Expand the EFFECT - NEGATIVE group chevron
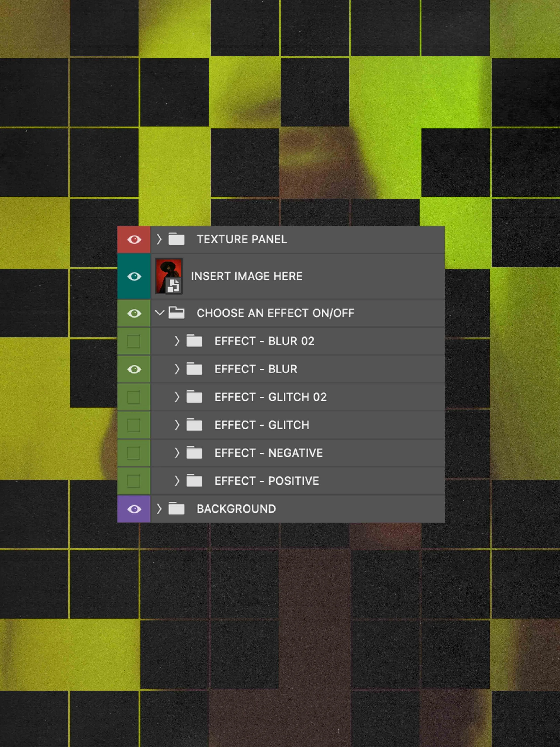The width and height of the screenshot is (560, 747). [177, 453]
